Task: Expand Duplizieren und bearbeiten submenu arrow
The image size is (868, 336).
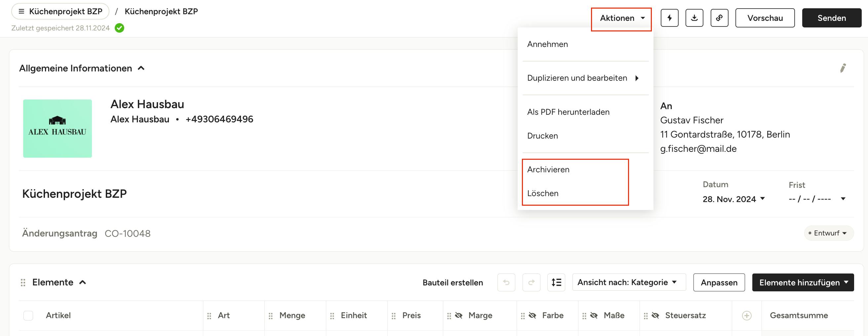Action: click(637, 78)
